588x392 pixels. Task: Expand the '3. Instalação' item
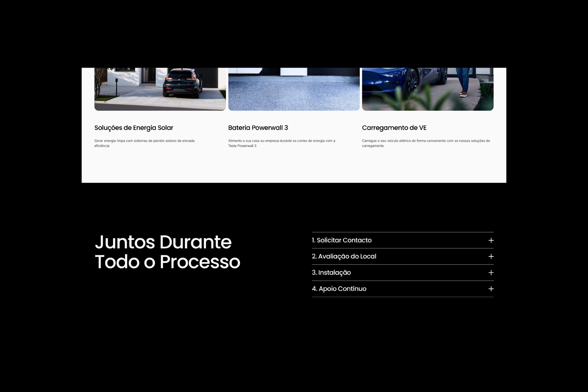(331, 273)
